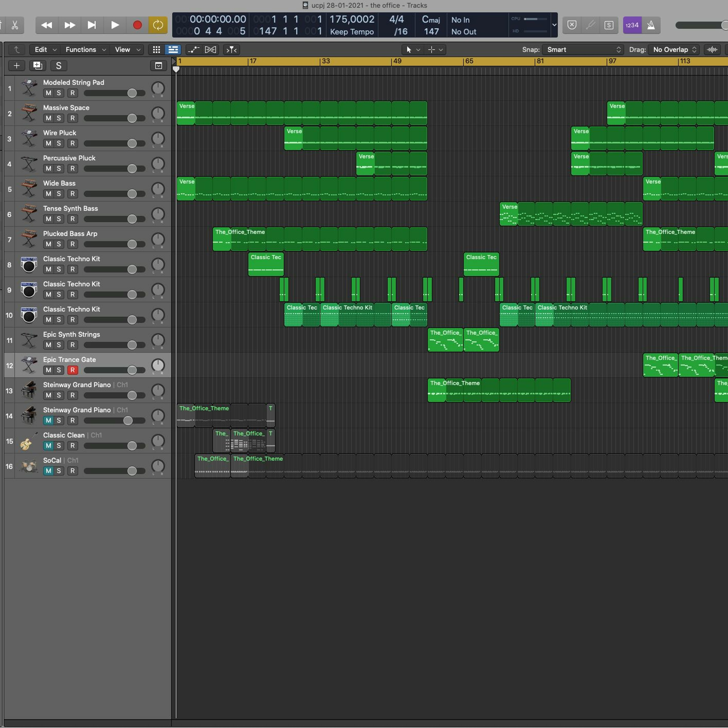
Task: Add a new track with plus button
Action: [x=17, y=66]
